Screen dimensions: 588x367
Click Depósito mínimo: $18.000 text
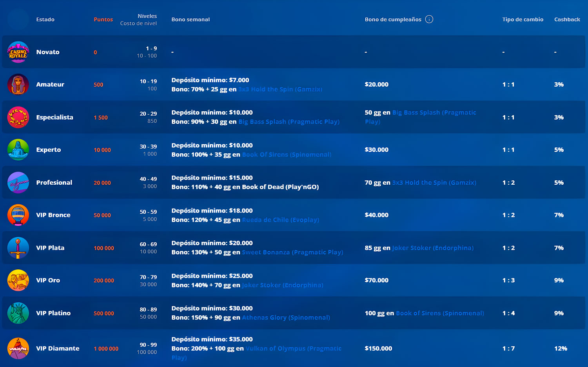212,211
